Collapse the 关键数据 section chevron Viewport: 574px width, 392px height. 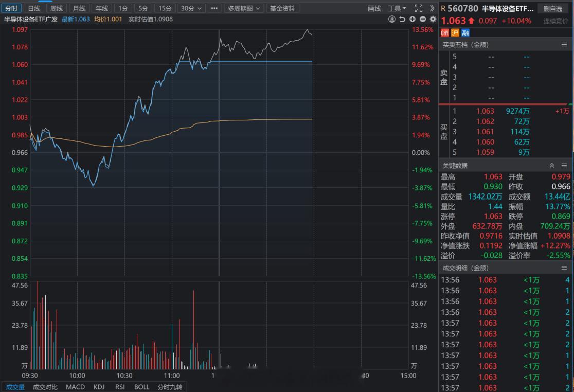552,166
